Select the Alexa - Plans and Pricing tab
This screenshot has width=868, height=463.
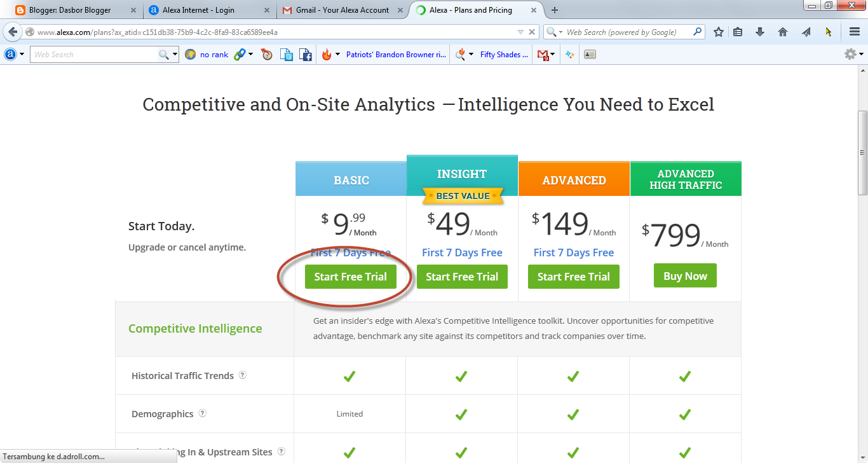coord(475,10)
